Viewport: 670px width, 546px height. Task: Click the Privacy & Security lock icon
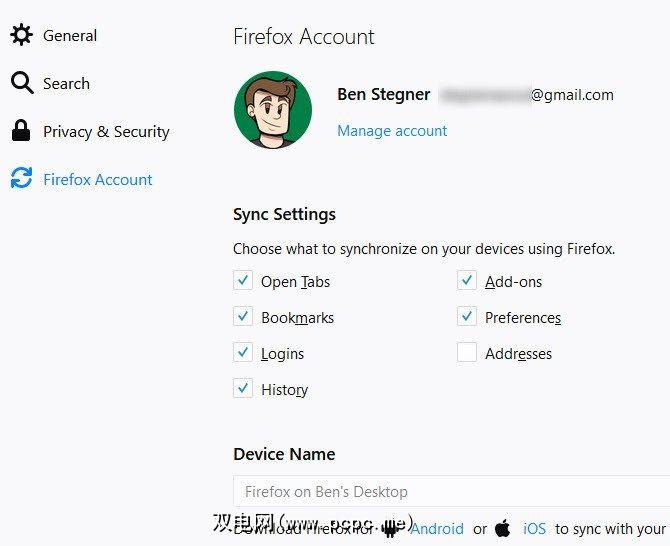(21, 131)
